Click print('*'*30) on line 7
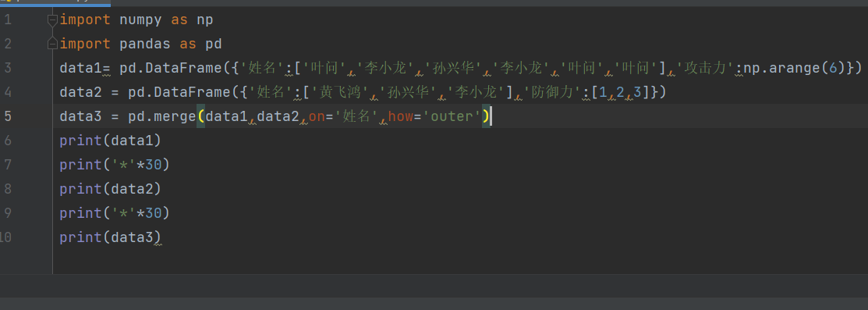 pos(115,165)
